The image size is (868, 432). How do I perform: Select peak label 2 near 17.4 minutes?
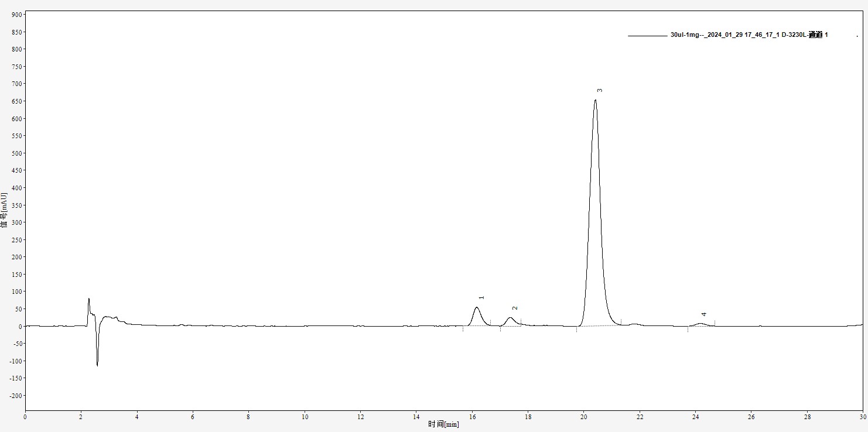coord(515,308)
